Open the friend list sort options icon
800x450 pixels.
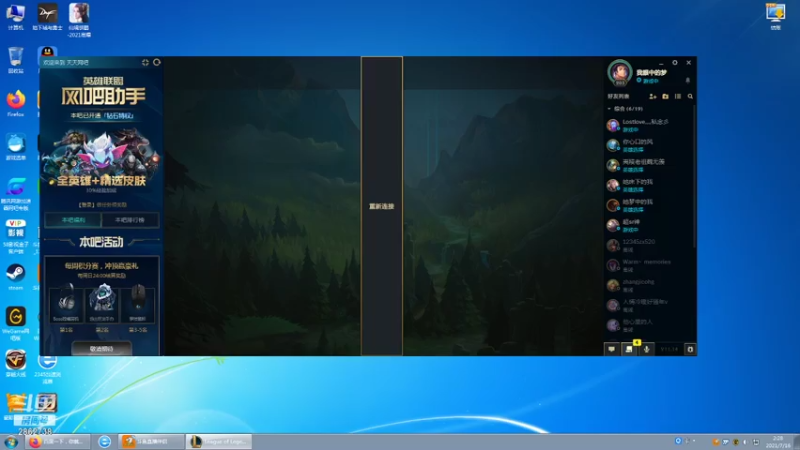pos(678,96)
